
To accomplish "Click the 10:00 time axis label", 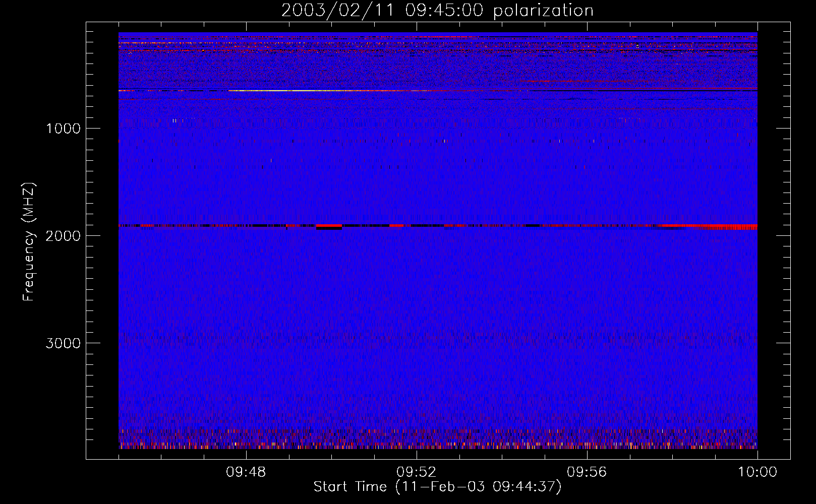I will [x=757, y=472].
